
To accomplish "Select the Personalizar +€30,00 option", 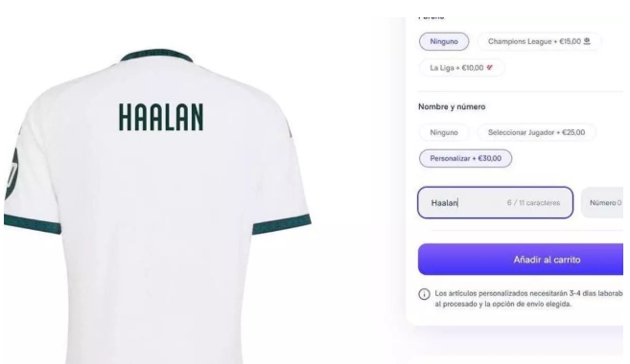I will tap(465, 158).
